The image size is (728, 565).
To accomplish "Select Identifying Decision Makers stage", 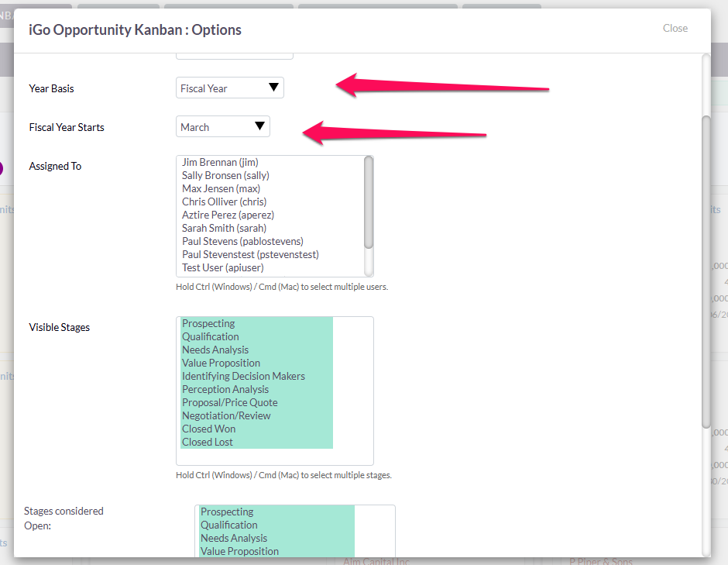I will [257, 376].
